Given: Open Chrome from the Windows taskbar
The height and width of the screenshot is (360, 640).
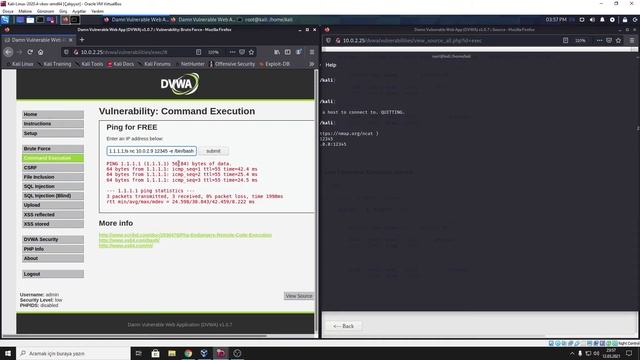Looking at the screenshot, I should [188, 353].
